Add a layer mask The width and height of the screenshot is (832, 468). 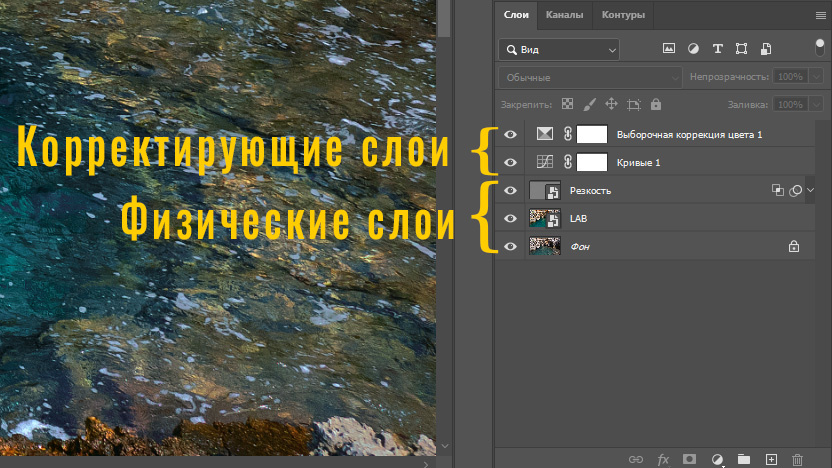(x=689, y=459)
